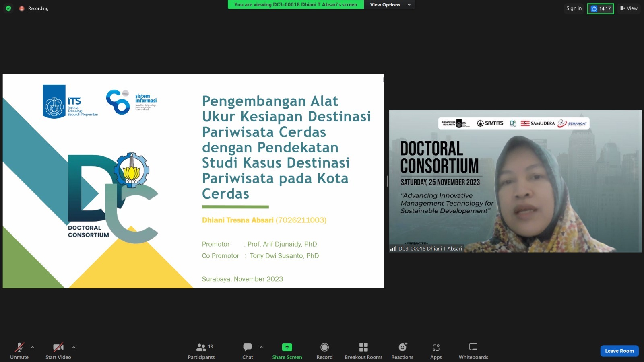644x362 pixels.
Task: Click Record to record the meeting
Action: point(324,350)
